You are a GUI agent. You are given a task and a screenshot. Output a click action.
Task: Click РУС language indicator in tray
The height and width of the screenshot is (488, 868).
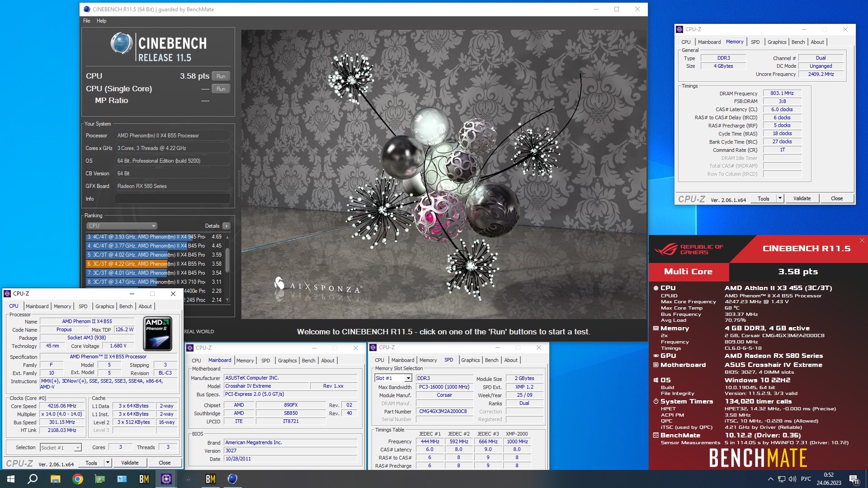[806, 479]
